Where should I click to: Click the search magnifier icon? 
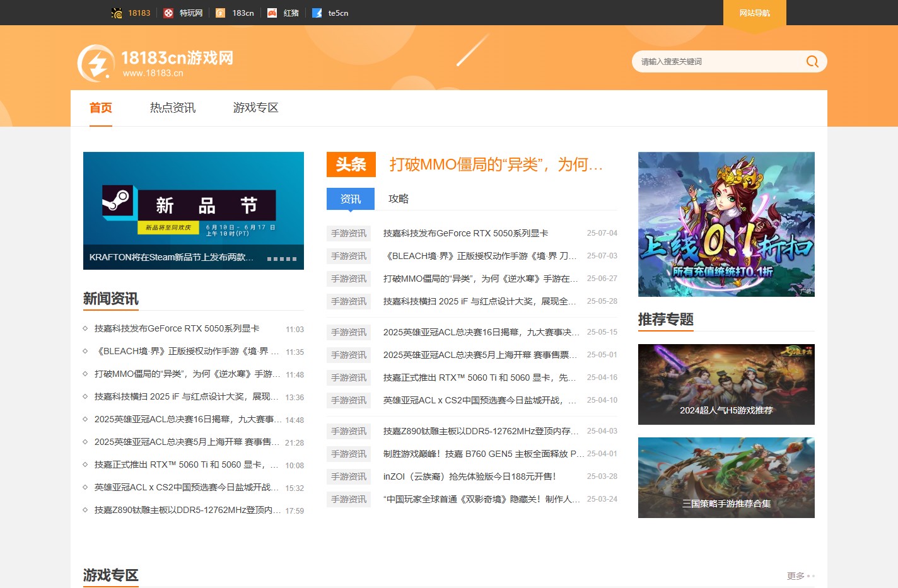812,61
